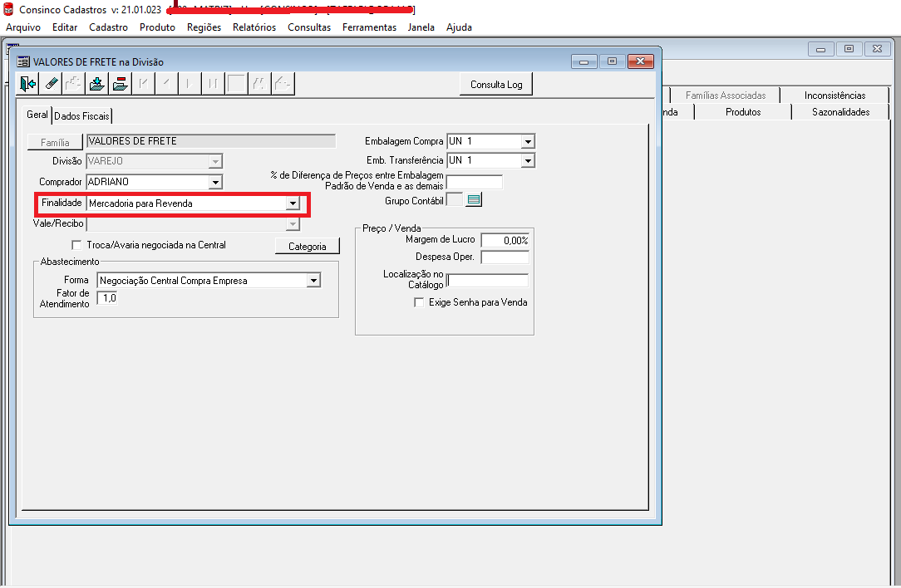Click the delete folder with red minus icon
This screenshot has height=588, width=901.
[120, 84]
